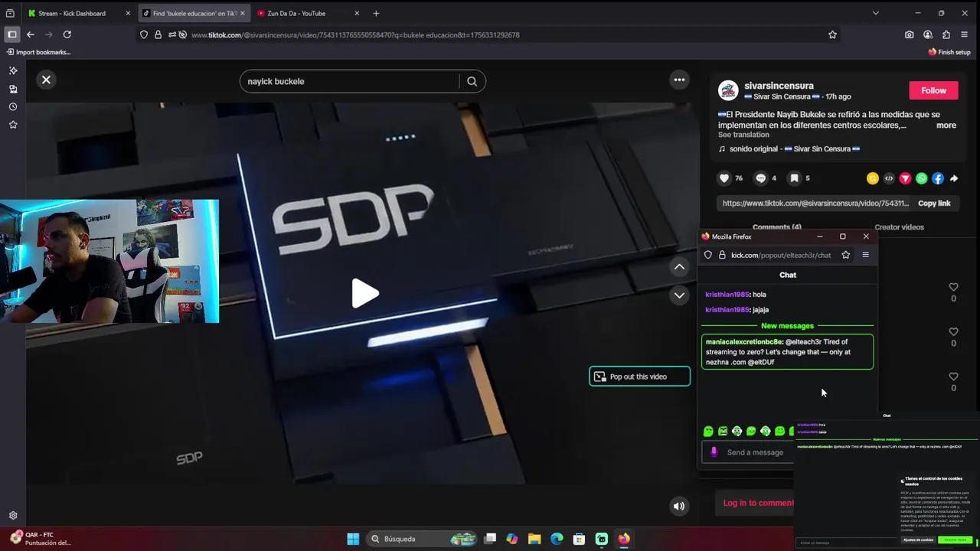
Task: Bookmark the Kick chat popout page
Action: [x=845, y=255]
